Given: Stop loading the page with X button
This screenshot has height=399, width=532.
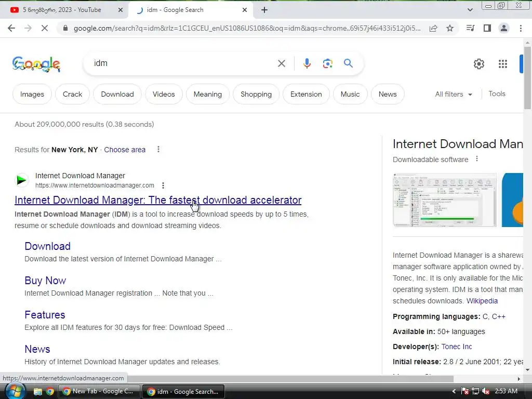Looking at the screenshot, I should [45, 28].
